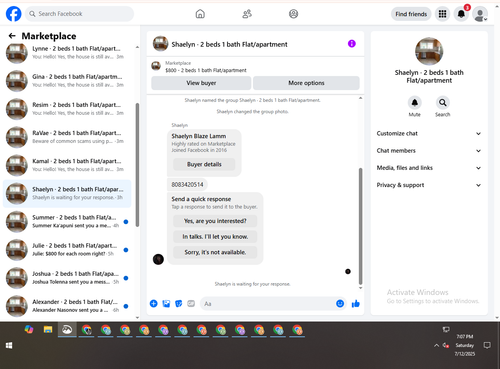
Task: Open the notifications bell icon
Action: pyautogui.click(x=461, y=14)
